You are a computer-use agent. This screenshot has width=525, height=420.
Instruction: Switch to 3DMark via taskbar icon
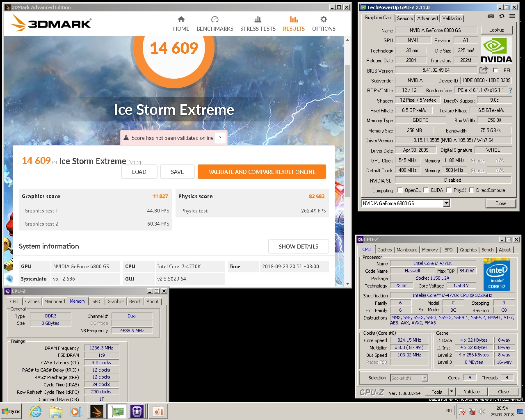coord(97,411)
